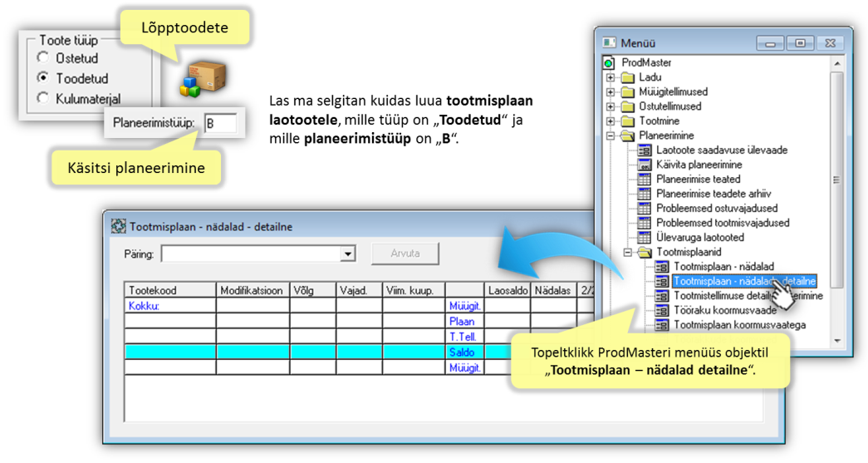This screenshot has height=463, width=868.
Task: Click the Müügitellimused folder icon
Action: [x=627, y=92]
